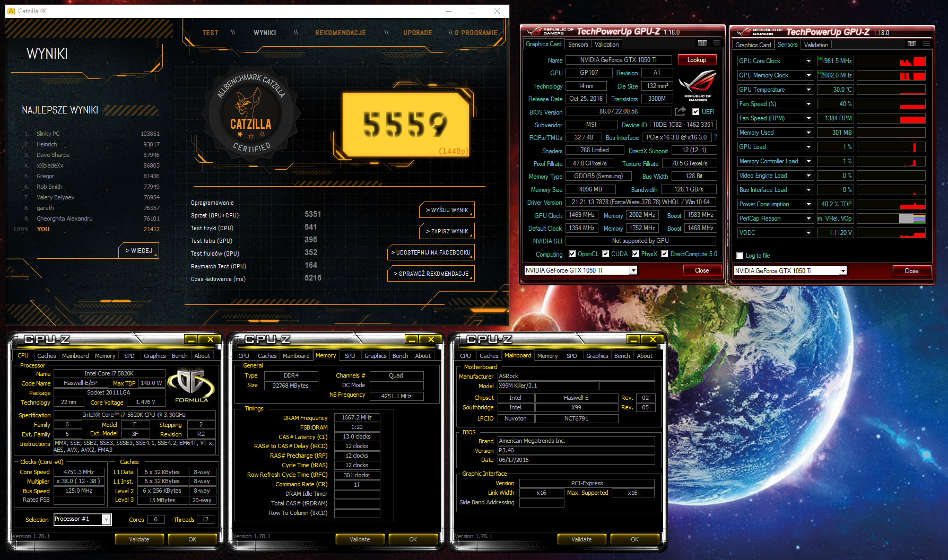948x560 pixels.
Task: Click the BIOS export arrow icon next to UEFI
Action: pyautogui.click(x=680, y=111)
